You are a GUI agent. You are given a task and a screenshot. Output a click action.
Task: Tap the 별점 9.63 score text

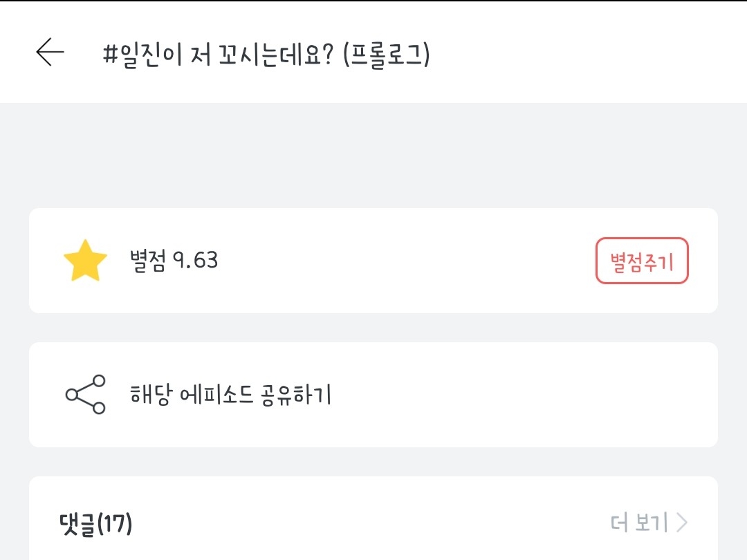coord(174,261)
